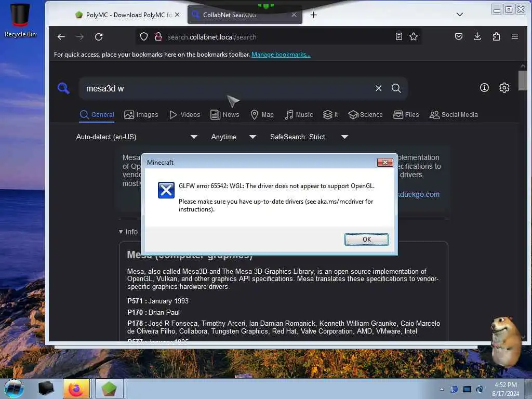Image resolution: width=532 pixels, height=399 pixels.
Task: Open SafeSearch Strict dropdown
Action: pos(309,137)
